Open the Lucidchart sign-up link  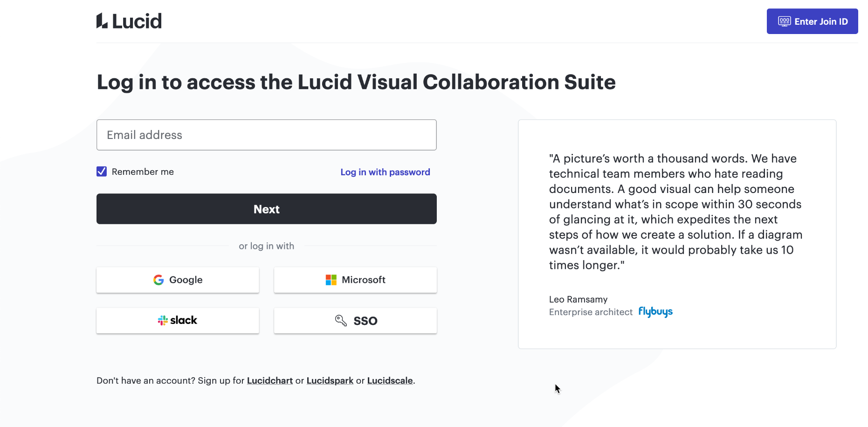click(x=269, y=380)
